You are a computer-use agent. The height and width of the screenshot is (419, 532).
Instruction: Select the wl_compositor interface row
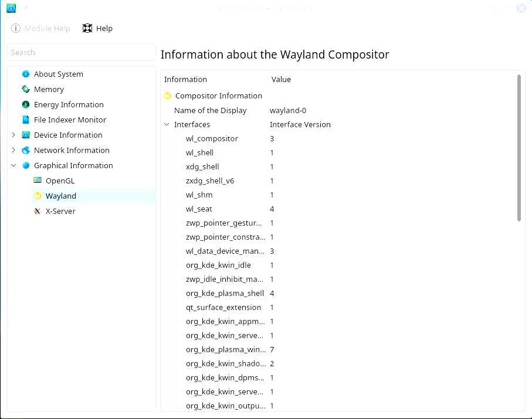(x=212, y=139)
